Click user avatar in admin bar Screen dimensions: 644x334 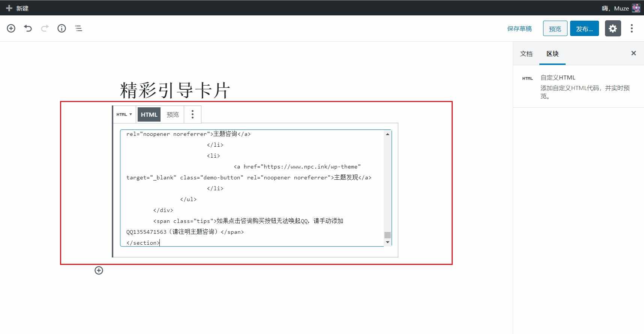pos(636,8)
